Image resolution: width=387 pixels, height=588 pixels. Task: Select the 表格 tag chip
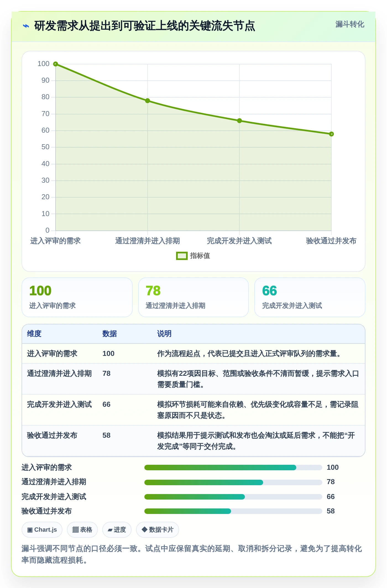pos(82,530)
